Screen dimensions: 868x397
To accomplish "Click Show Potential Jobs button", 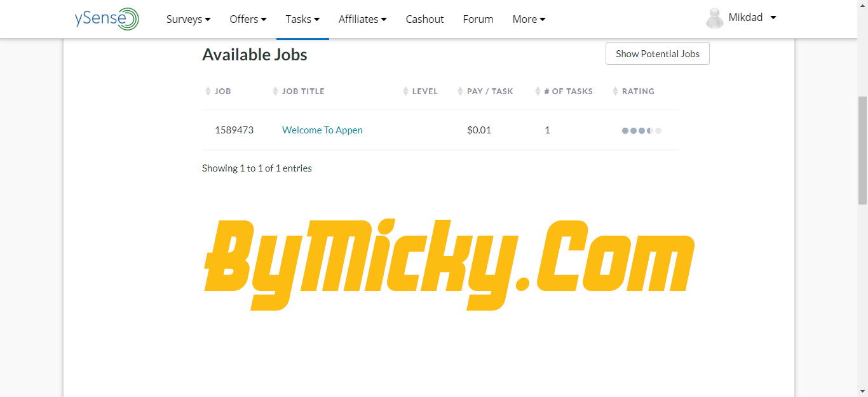I will [658, 54].
